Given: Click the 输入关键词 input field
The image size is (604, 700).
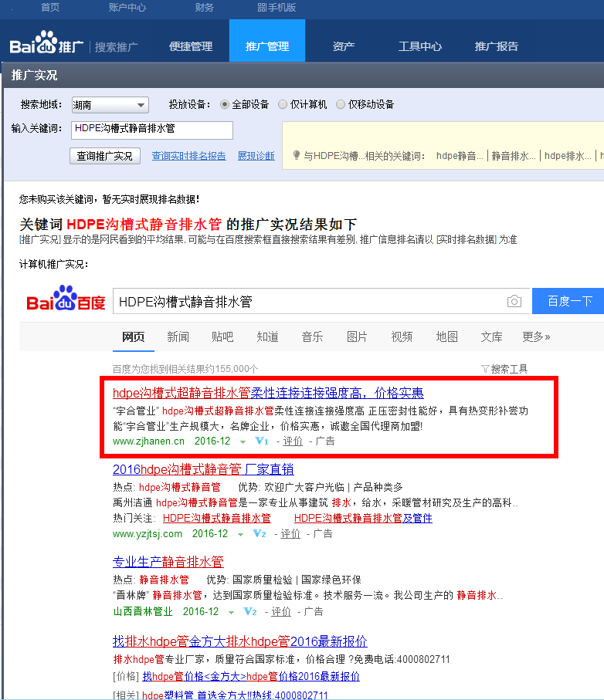Looking at the screenshot, I should point(152,130).
